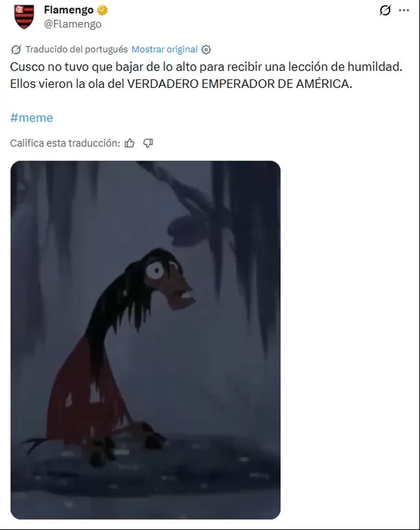Click the tweet text about Cusco

click(x=206, y=75)
